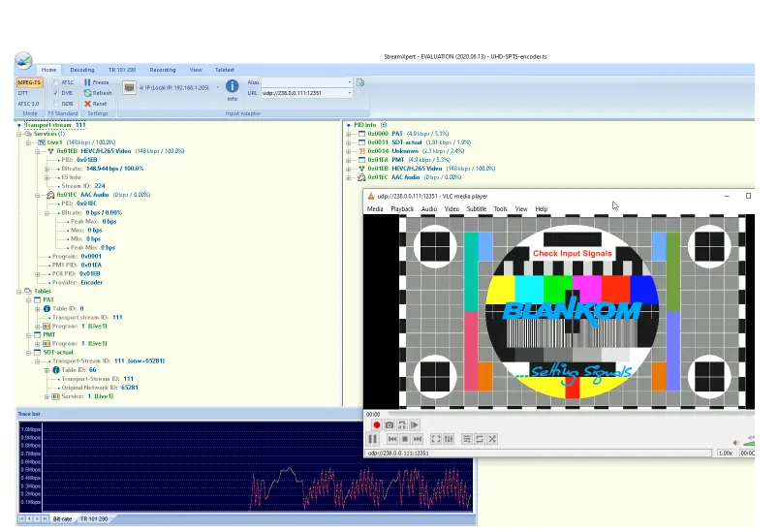Toggle VLC shuffle (random) mode
This screenshot has height=532, width=779.
tap(492, 439)
